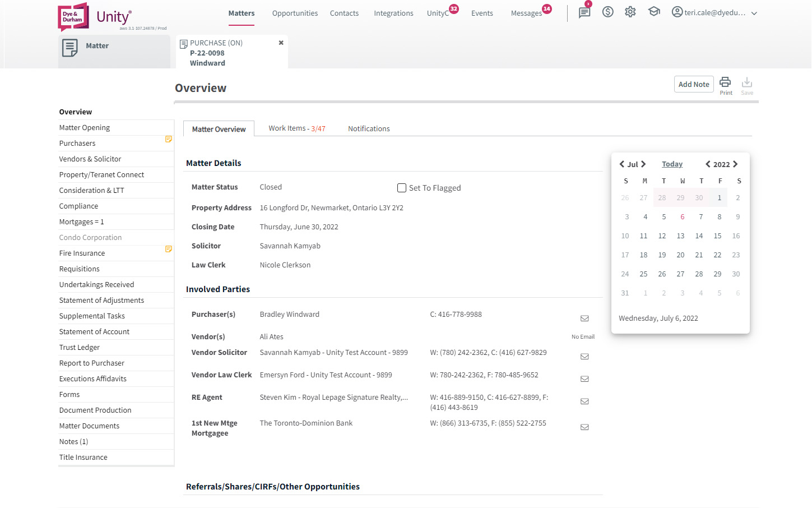Open the Notifications tab
This screenshot has width=812, height=508.
(369, 128)
